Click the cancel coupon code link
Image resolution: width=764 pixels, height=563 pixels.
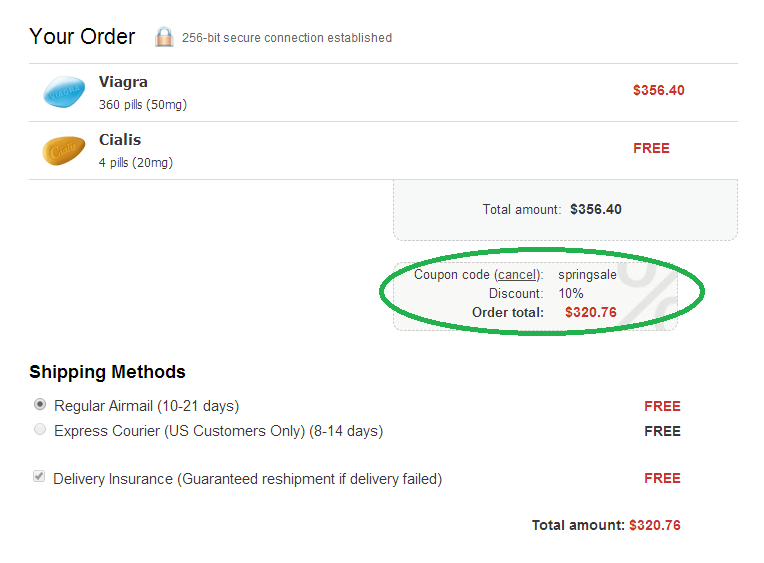click(517, 275)
